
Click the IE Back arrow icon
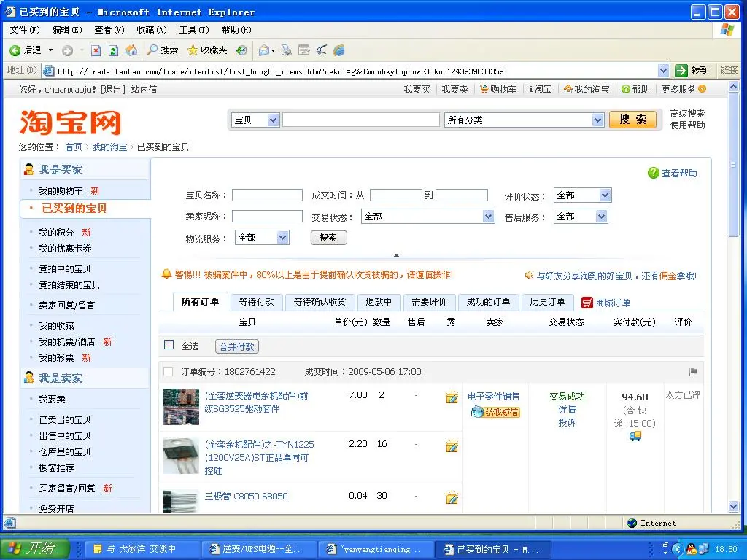(x=15, y=50)
